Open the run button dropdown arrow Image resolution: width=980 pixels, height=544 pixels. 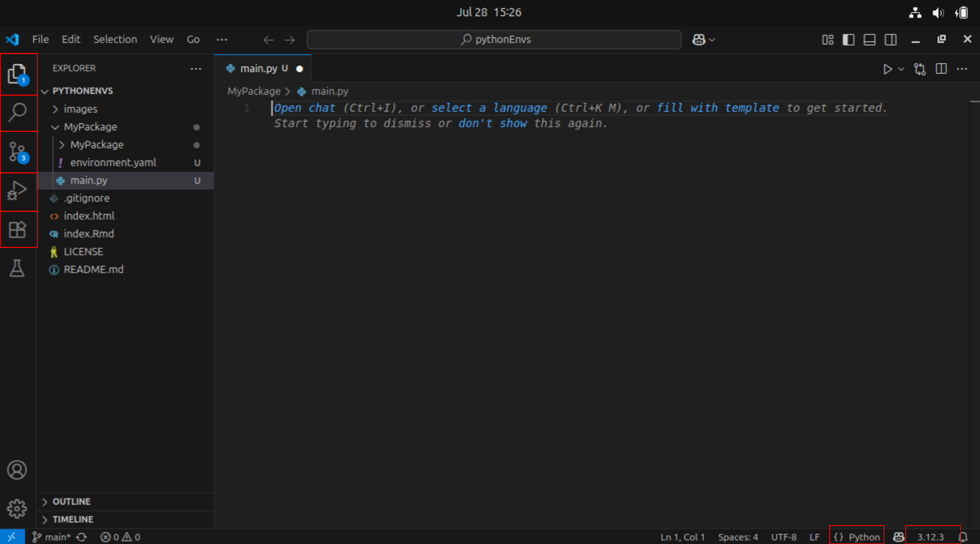click(901, 69)
